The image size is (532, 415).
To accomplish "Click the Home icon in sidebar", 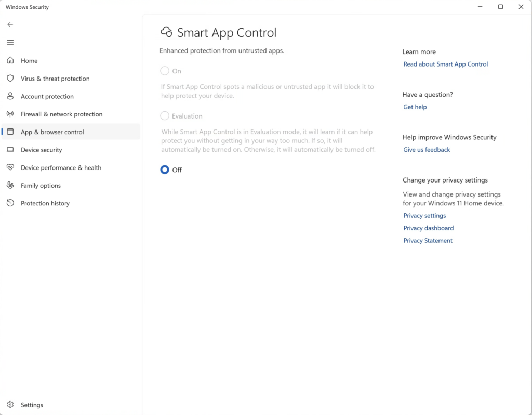I will coord(10,61).
